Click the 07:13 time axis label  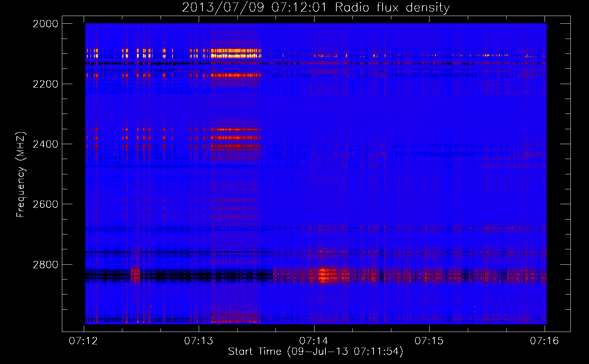[x=199, y=341]
